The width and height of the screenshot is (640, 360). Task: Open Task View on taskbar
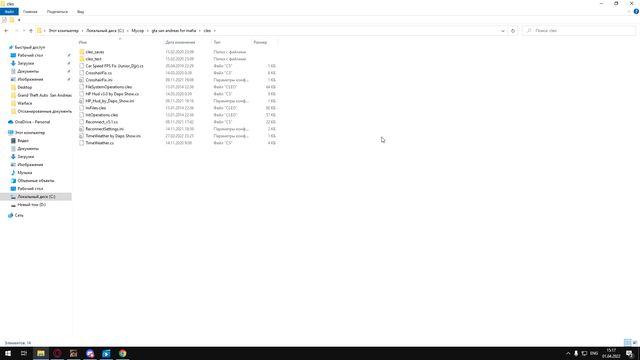[24, 353]
